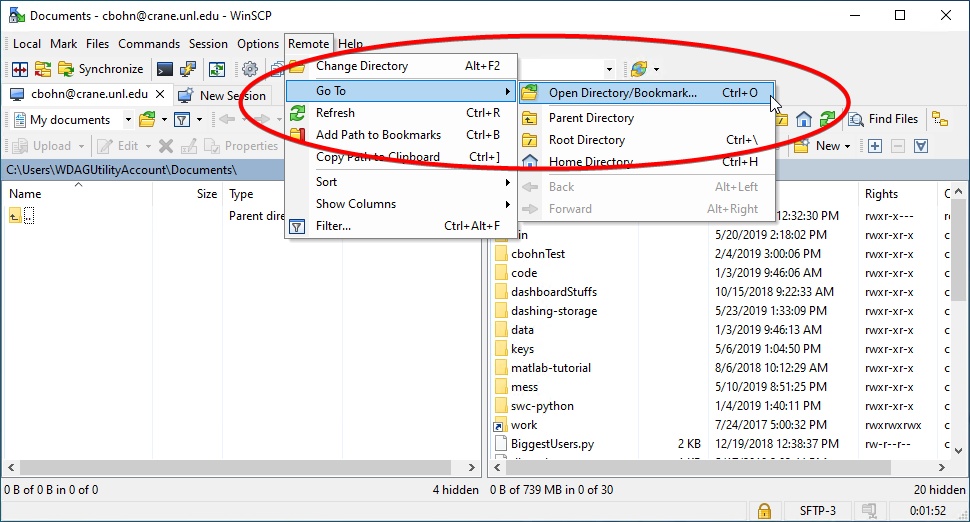Click the local Open Directory folder icon
Viewport: 970px width, 522px height.
[147, 119]
